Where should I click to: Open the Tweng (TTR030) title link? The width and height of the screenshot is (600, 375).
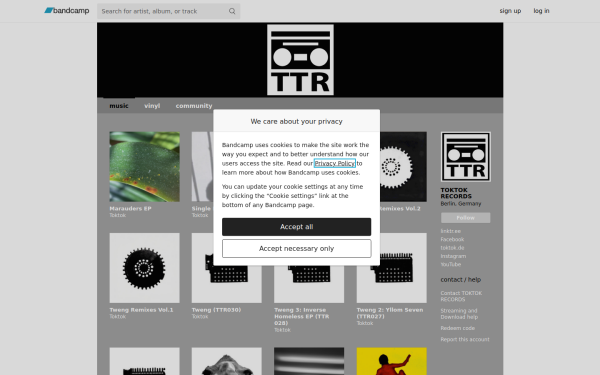[x=216, y=310]
